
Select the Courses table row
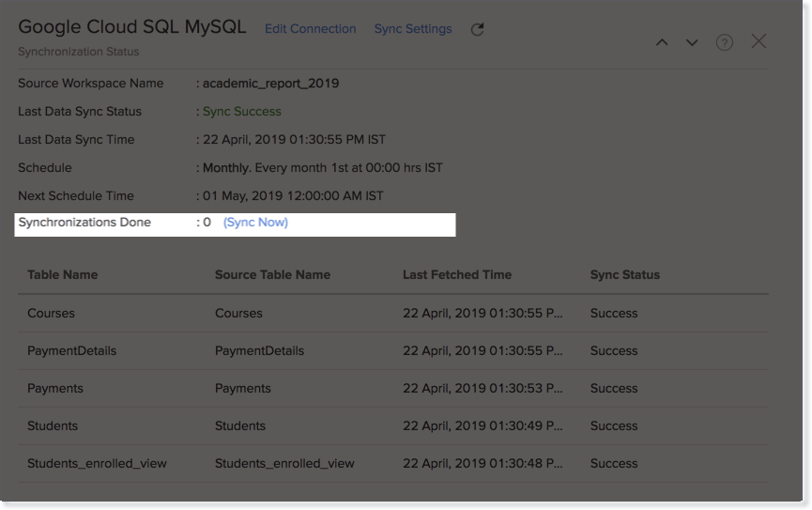click(51, 313)
